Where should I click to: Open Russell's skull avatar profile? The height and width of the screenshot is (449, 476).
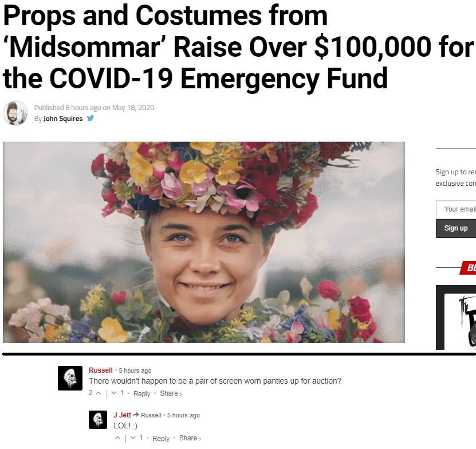[70, 378]
